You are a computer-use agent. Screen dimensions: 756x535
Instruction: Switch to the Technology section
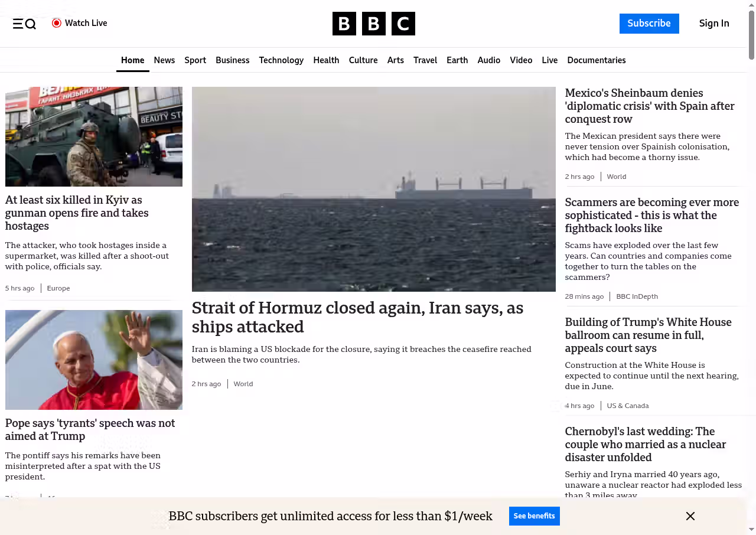[281, 60]
